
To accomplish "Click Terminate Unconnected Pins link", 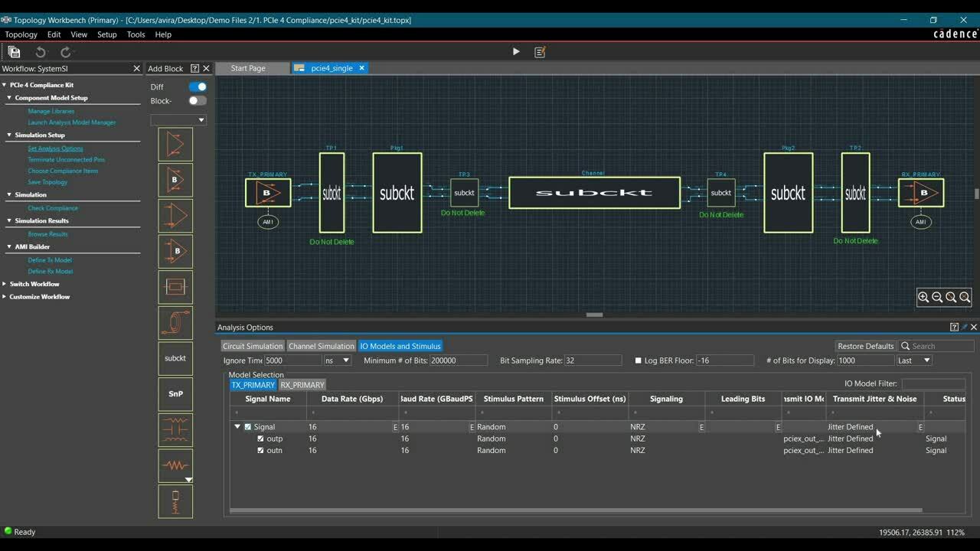I will pyautogui.click(x=67, y=160).
